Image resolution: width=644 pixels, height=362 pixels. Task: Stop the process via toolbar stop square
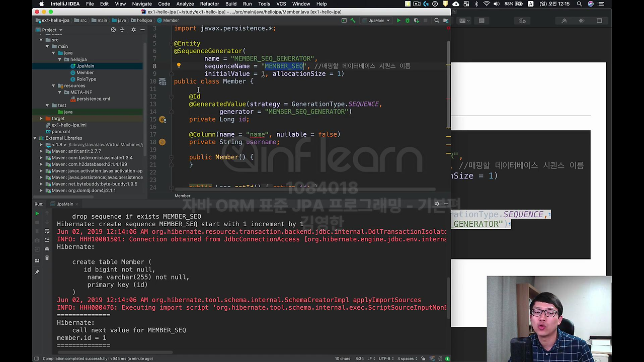pos(425,21)
